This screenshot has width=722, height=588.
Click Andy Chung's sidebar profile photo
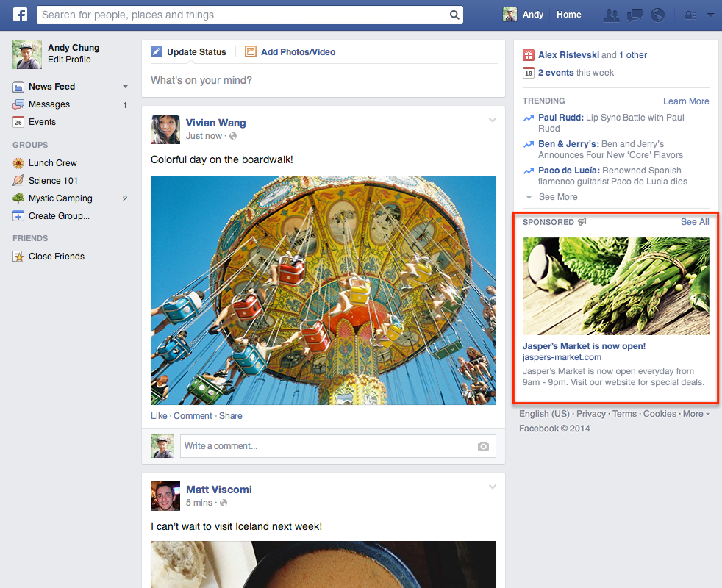coord(27,54)
